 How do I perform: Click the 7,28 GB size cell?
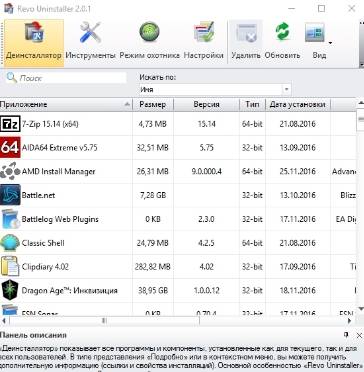point(153,195)
